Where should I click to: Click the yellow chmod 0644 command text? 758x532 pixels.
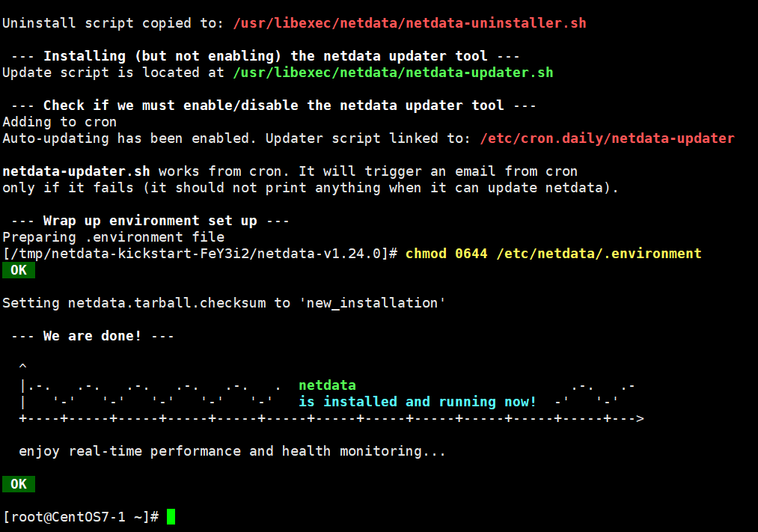coord(553,254)
